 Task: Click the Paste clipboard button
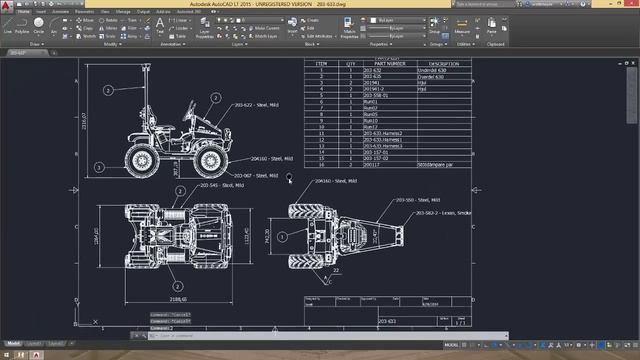tap(491, 25)
